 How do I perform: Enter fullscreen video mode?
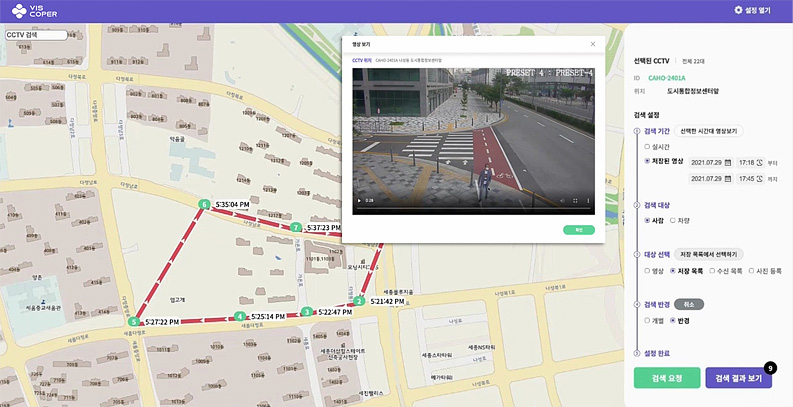574,200
